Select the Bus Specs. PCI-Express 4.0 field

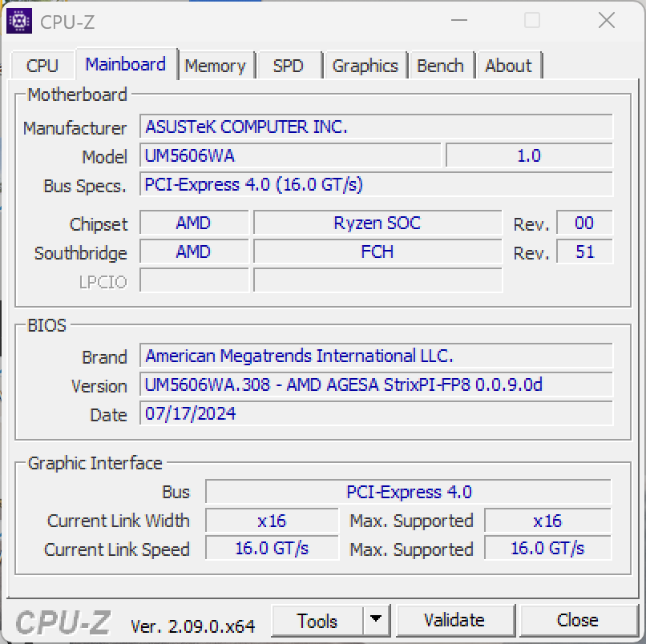tap(376, 185)
